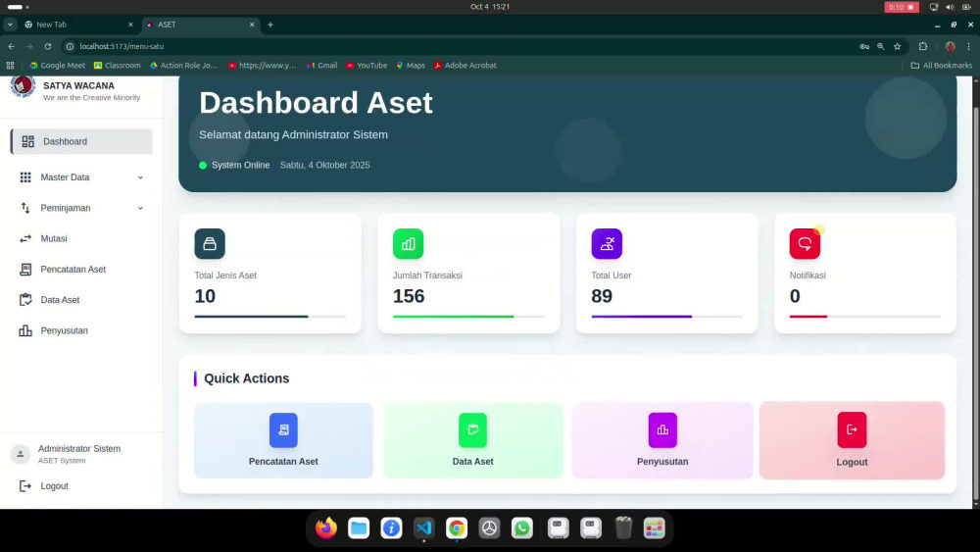Open the Extensions puzzle icon

923,46
